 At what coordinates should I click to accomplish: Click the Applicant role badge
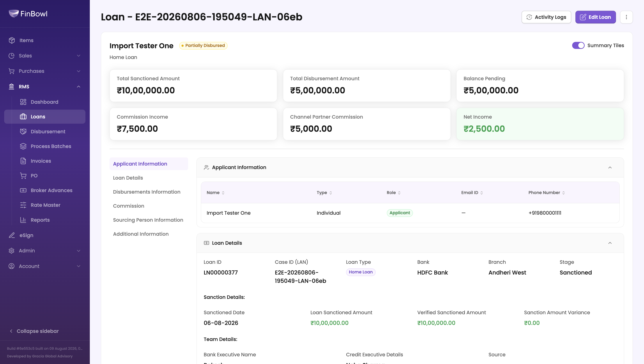(400, 213)
